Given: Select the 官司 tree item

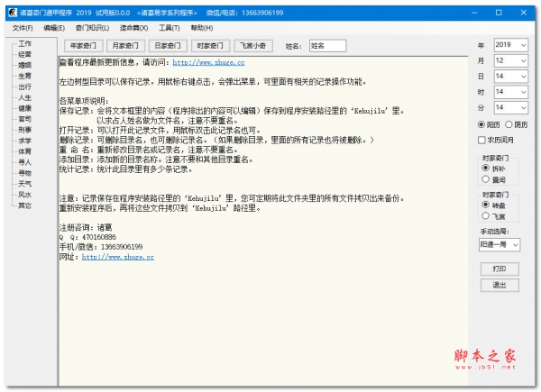Looking at the screenshot, I should 25,119.
